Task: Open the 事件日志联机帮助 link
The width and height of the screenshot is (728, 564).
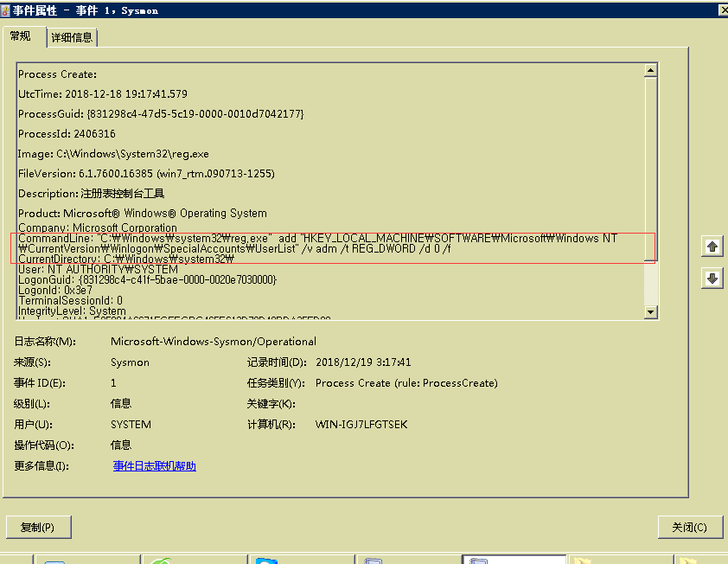Action: (155, 466)
